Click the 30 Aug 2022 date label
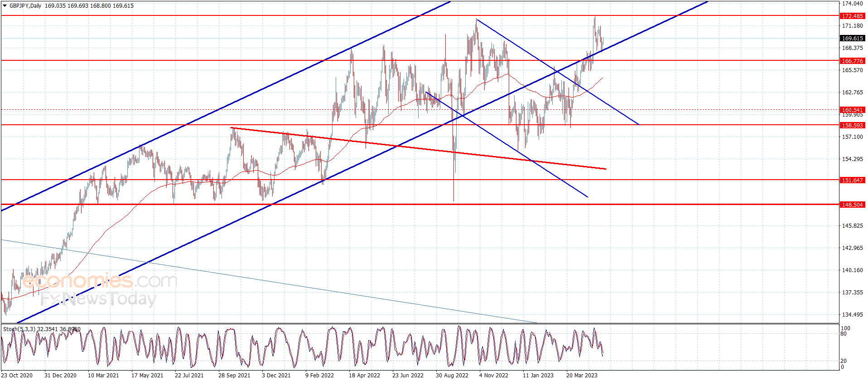 pos(452,375)
